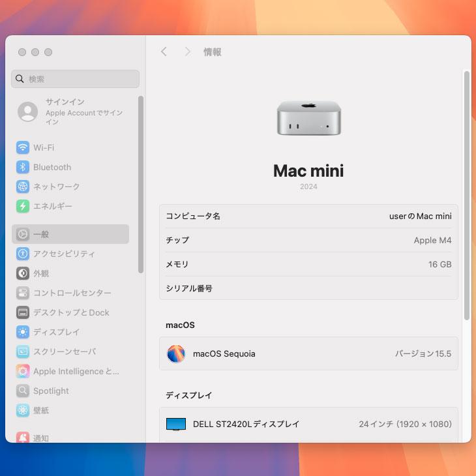Select エネルギー label in sidebar
476x476 pixels.
[x=53, y=206]
